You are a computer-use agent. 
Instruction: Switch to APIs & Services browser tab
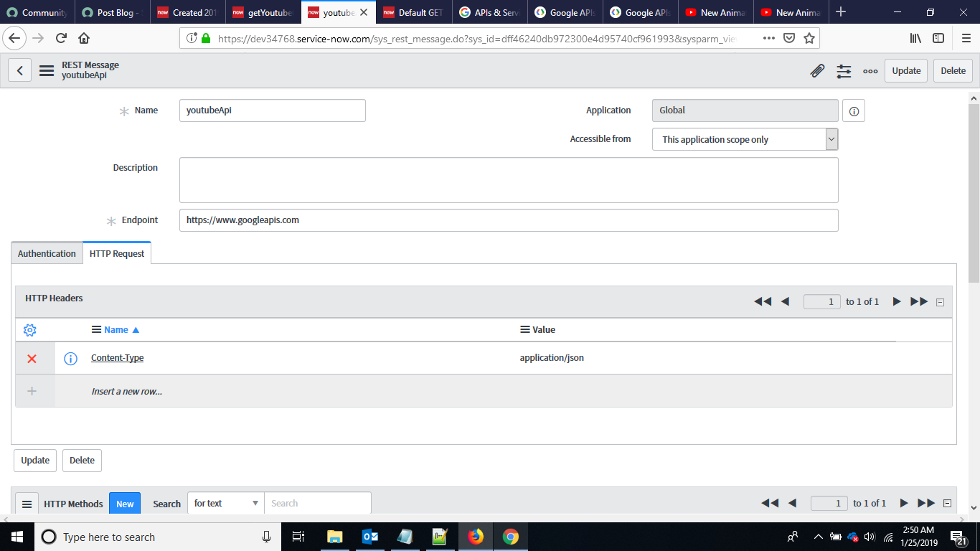tap(489, 12)
